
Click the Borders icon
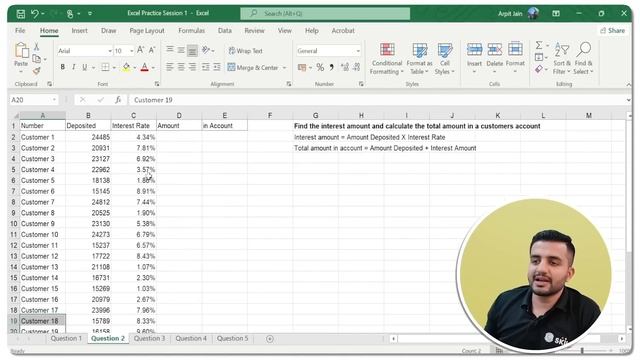click(105, 67)
